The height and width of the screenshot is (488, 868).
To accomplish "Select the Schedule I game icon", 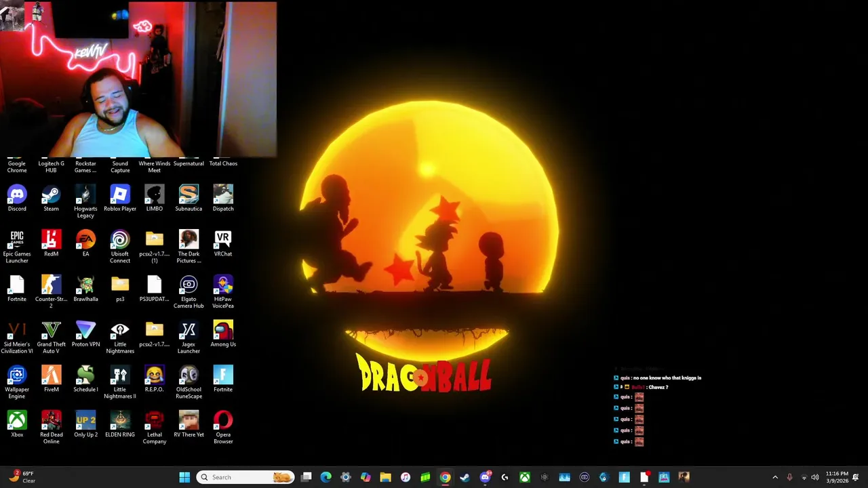I will 85,380.
